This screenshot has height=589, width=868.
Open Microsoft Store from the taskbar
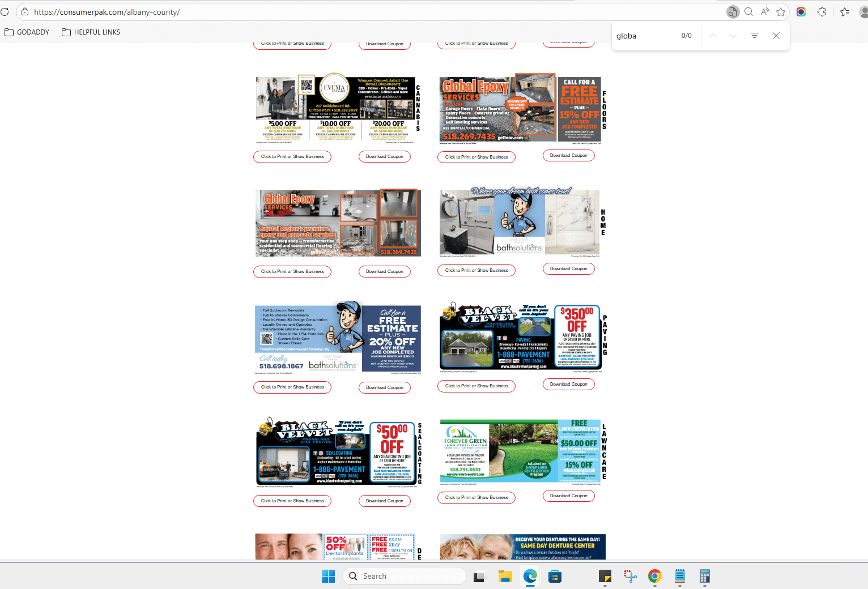[x=555, y=576]
